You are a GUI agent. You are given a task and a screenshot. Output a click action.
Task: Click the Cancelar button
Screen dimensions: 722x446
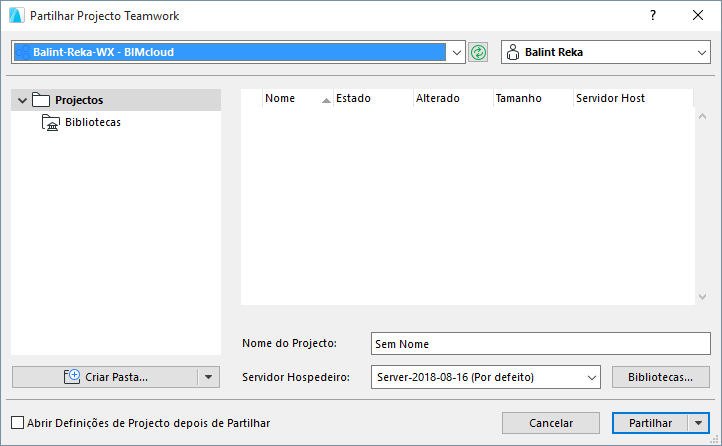(551, 423)
